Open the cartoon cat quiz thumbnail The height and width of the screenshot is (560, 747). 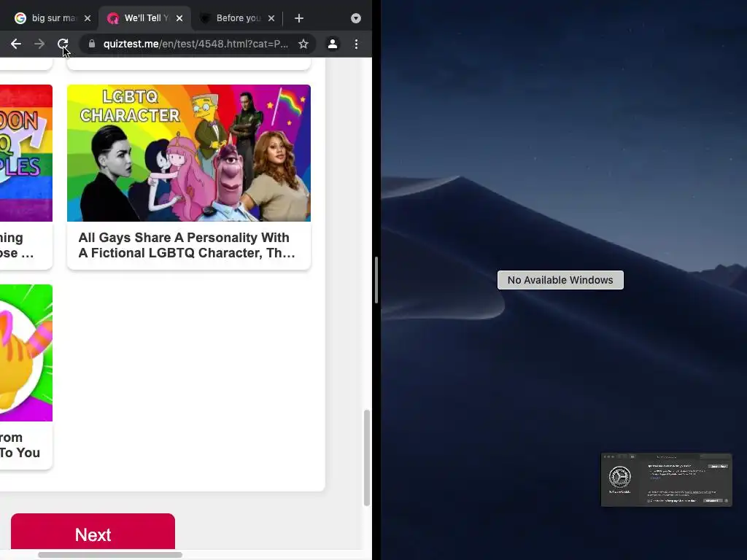(26, 353)
